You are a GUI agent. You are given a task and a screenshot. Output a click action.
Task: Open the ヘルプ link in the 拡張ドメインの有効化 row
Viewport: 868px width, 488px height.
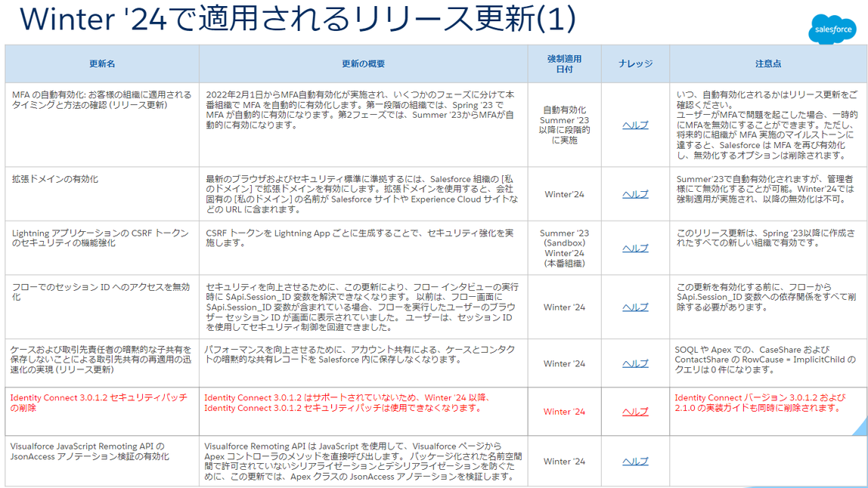[635, 194]
